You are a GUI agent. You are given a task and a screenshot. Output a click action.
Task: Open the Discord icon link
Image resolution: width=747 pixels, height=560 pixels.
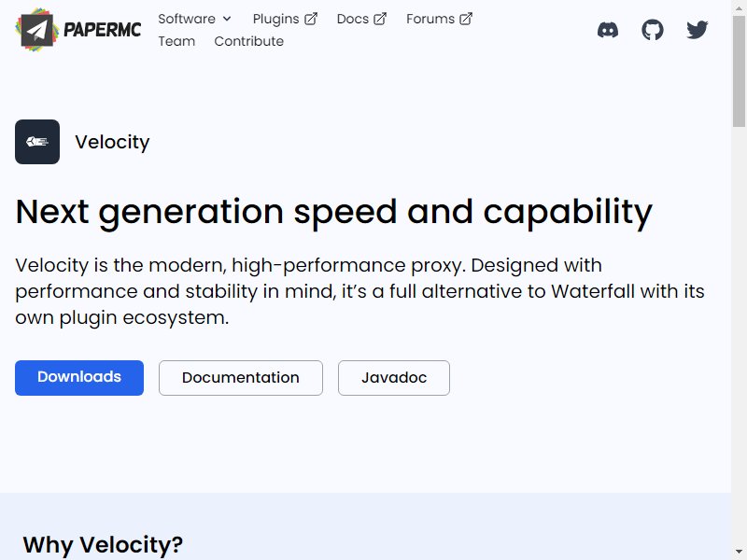(608, 30)
